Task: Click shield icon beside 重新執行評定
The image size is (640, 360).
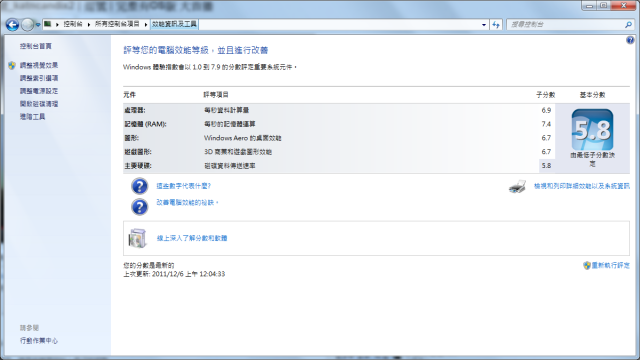Action: (587, 265)
